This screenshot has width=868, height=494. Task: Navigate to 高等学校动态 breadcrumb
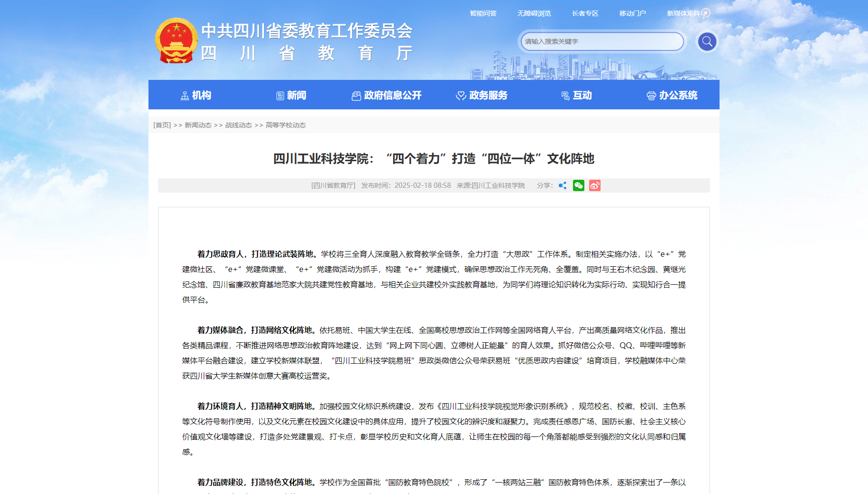(286, 125)
